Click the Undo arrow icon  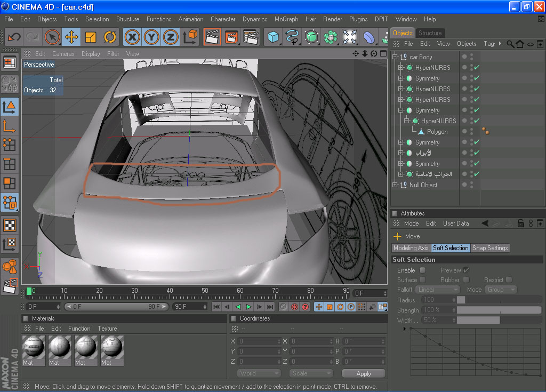(x=14, y=37)
